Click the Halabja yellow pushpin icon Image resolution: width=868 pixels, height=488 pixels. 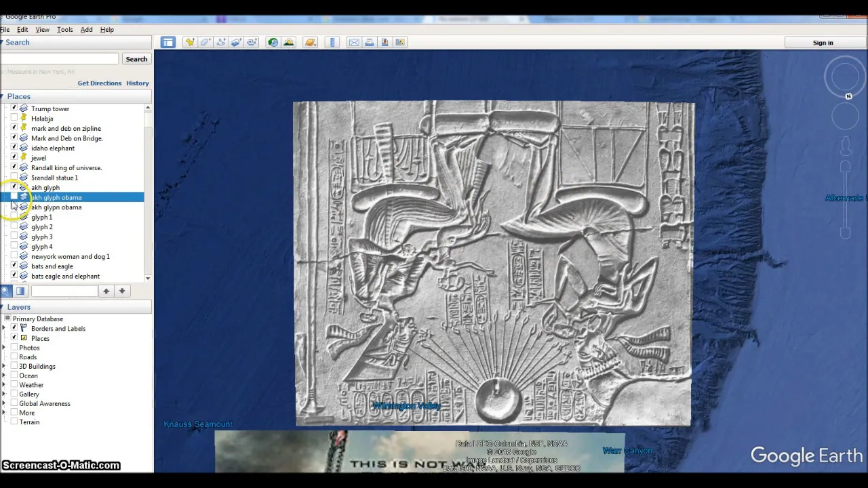click(x=24, y=119)
